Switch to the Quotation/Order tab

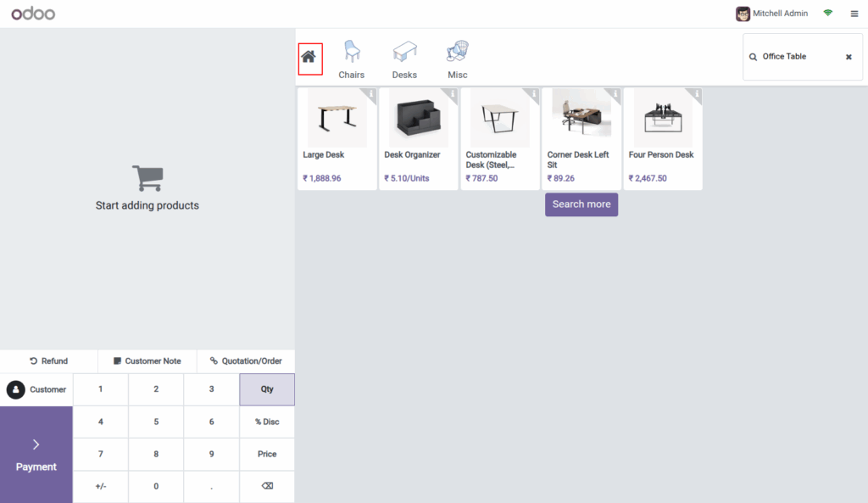point(246,360)
